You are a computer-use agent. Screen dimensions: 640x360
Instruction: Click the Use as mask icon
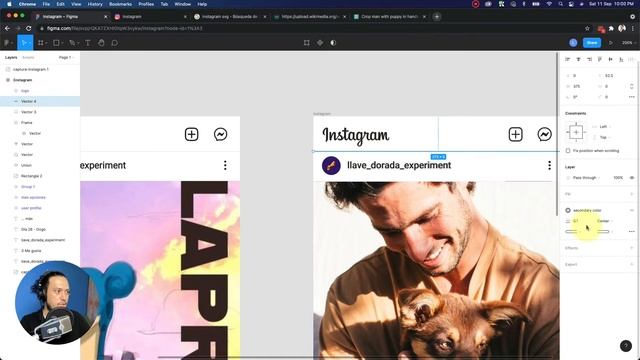[333, 42]
